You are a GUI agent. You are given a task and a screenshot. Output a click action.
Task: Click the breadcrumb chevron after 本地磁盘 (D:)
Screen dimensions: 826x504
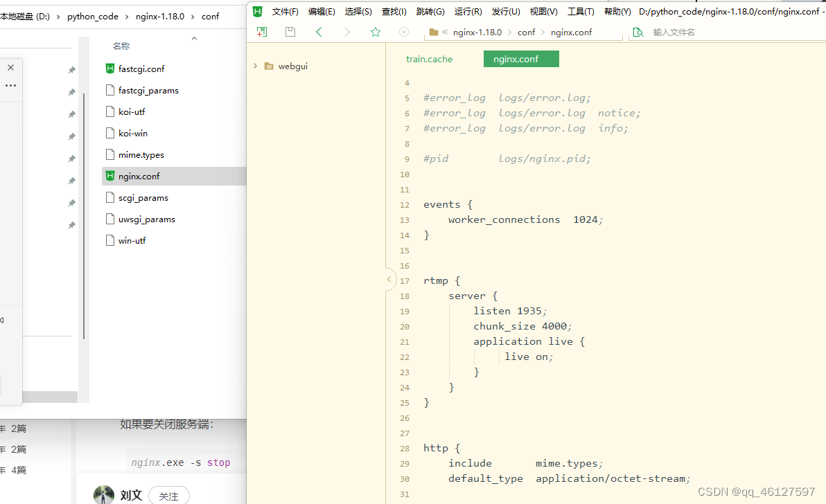point(58,17)
